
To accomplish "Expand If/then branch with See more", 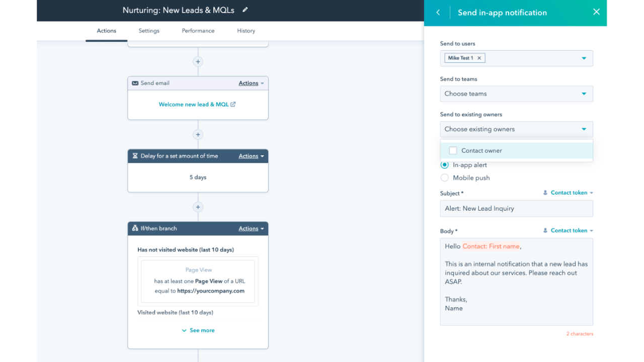I will (x=198, y=330).
